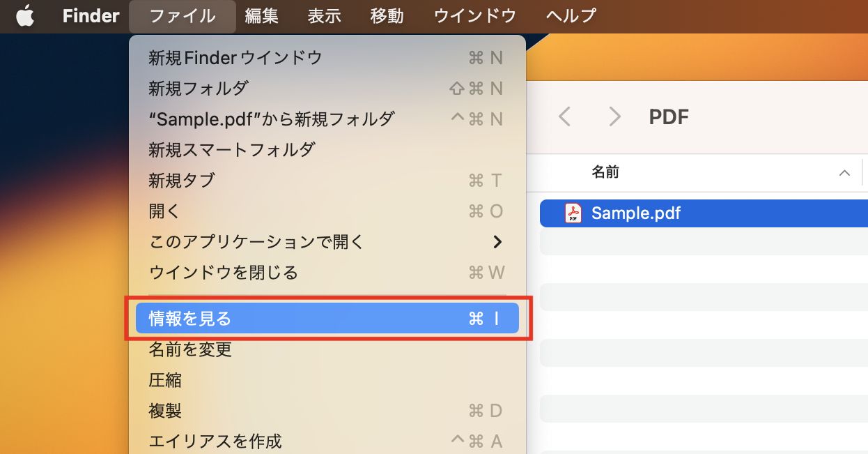Click the forward navigation arrow
Viewport: 868px width, 454px height.
[x=614, y=116]
